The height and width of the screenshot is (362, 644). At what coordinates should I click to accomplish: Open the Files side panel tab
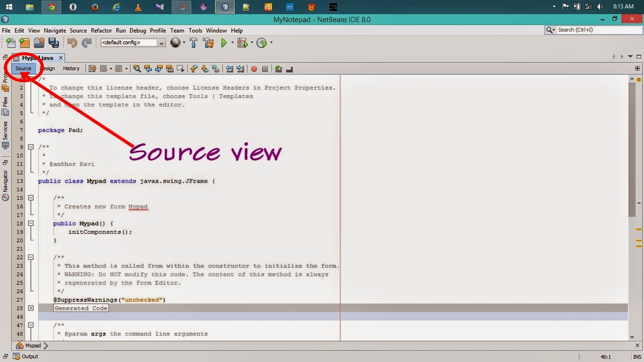[5, 106]
